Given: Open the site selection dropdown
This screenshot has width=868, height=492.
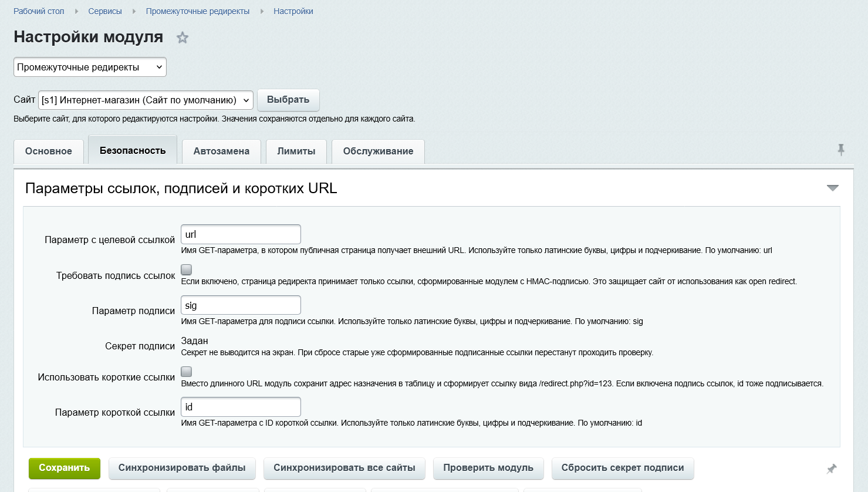Looking at the screenshot, I should point(146,100).
